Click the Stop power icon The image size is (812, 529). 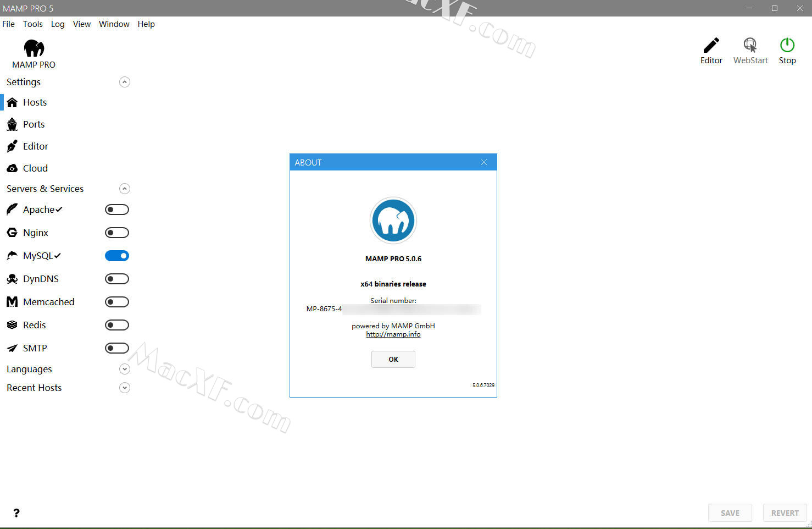point(787,45)
